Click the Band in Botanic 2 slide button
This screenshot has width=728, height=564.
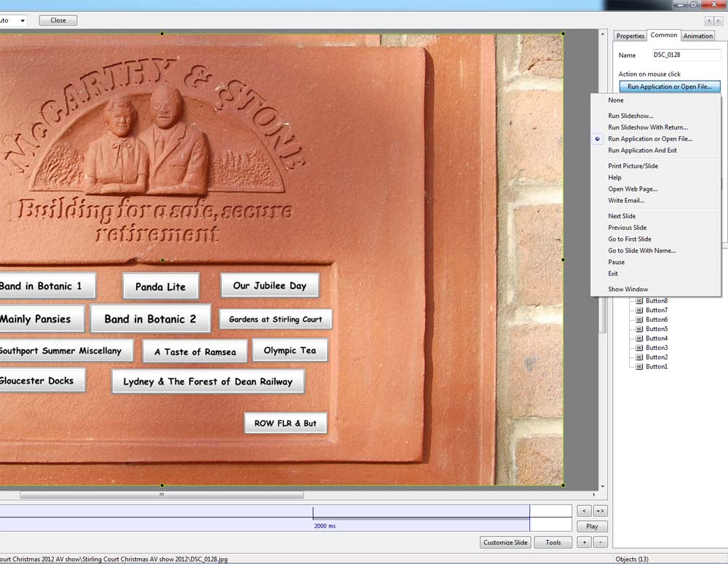(x=151, y=319)
